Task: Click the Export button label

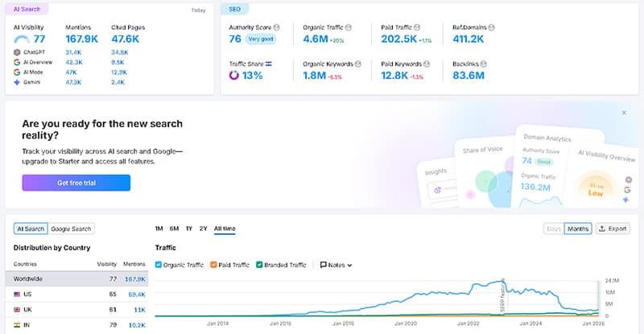Action: pos(617,229)
